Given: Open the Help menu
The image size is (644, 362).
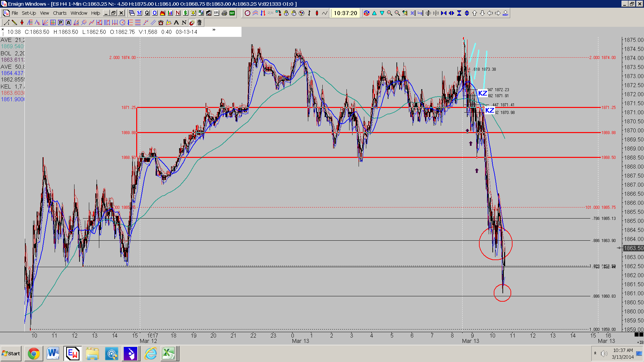Looking at the screenshot, I should coord(96,13).
